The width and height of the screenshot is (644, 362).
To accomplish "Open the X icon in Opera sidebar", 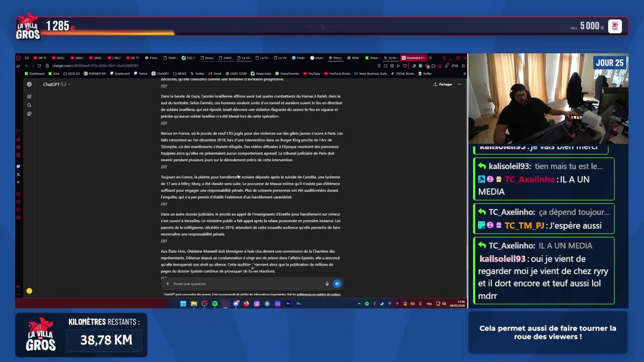I will click(18, 174).
